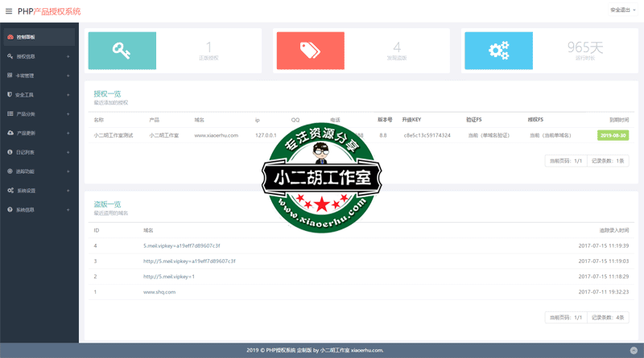Toggle the hamburger sidebar menu

9,11
